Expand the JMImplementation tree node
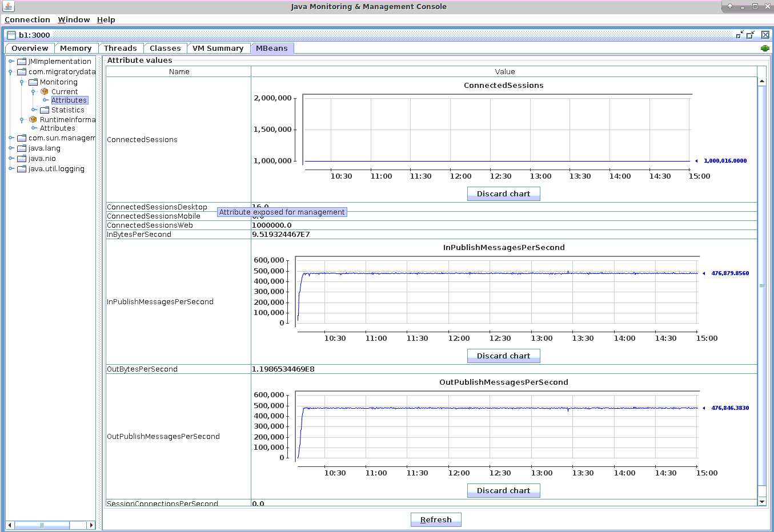Viewport: 774px width, 532px height. click(x=10, y=62)
